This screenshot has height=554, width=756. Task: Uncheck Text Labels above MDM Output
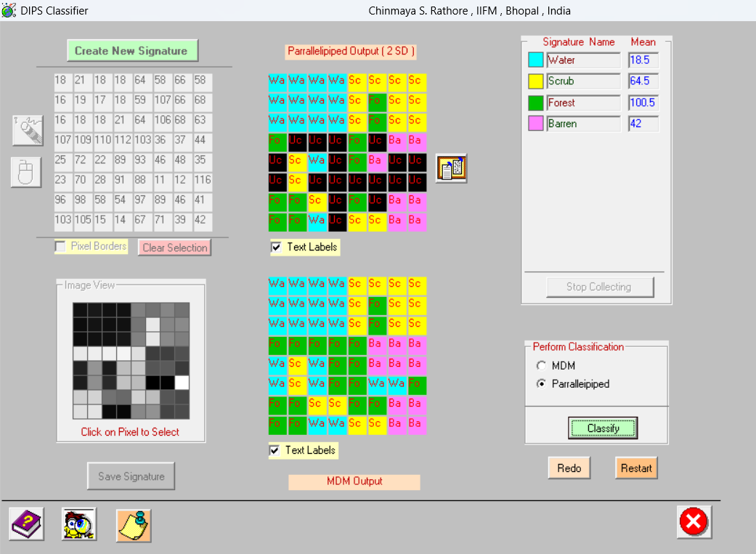click(x=275, y=451)
